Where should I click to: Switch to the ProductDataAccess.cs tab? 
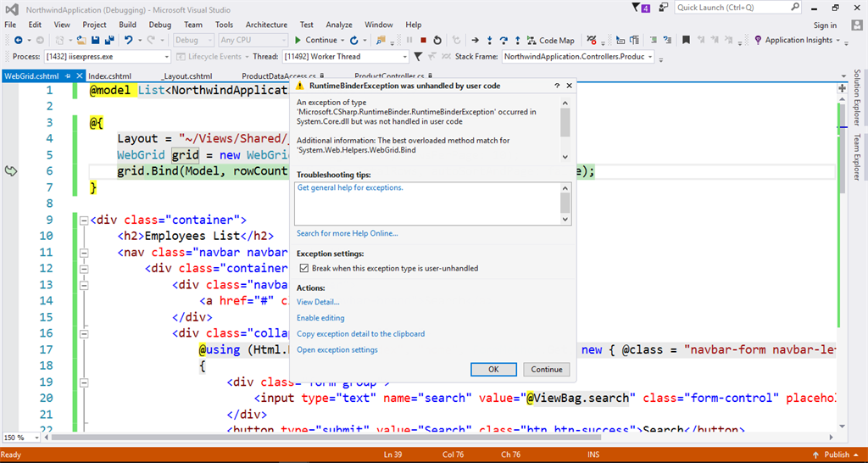(x=278, y=75)
